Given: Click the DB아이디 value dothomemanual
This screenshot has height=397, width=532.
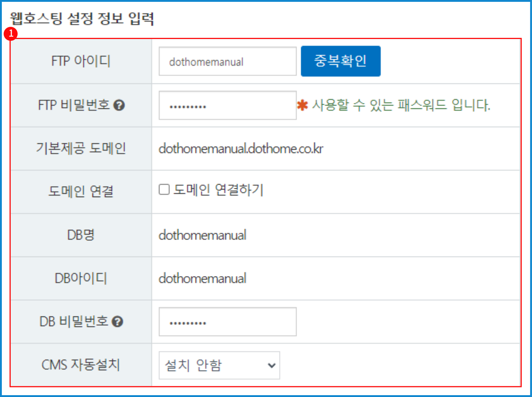Looking at the screenshot, I should point(202,279).
